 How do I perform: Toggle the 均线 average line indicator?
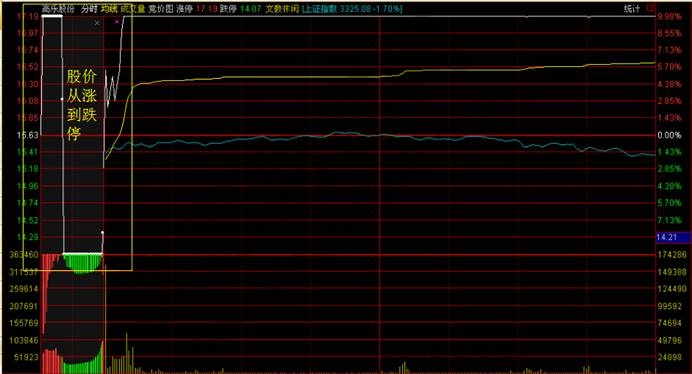click(109, 8)
